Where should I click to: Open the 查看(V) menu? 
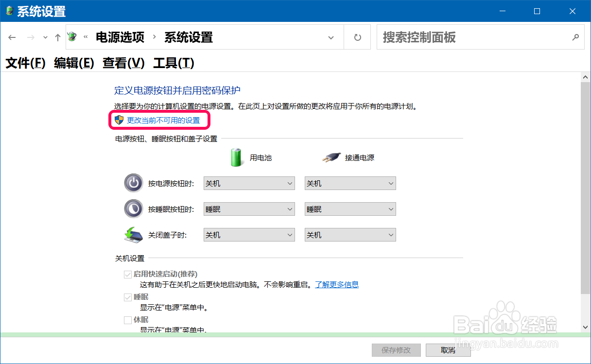click(x=123, y=63)
